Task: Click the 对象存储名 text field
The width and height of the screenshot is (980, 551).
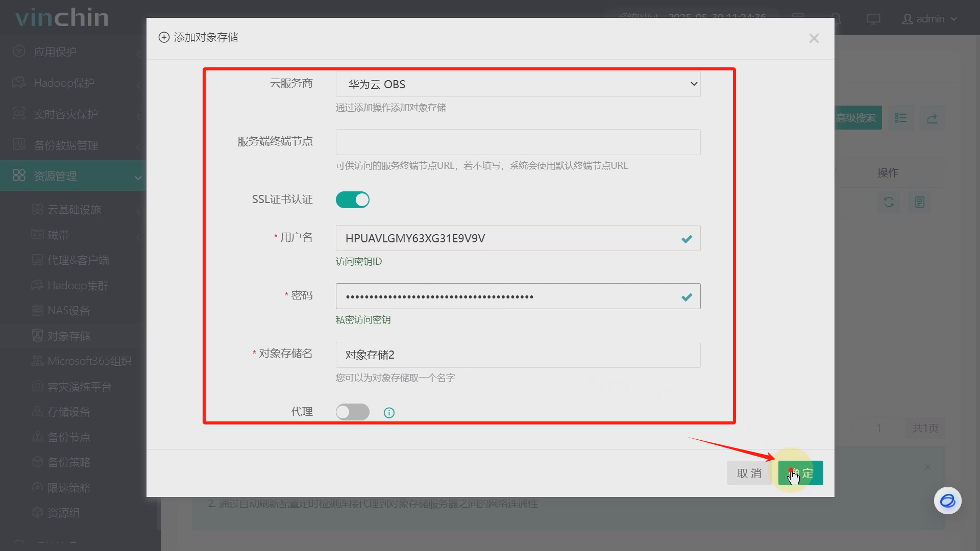Action: tap(518, 355)
